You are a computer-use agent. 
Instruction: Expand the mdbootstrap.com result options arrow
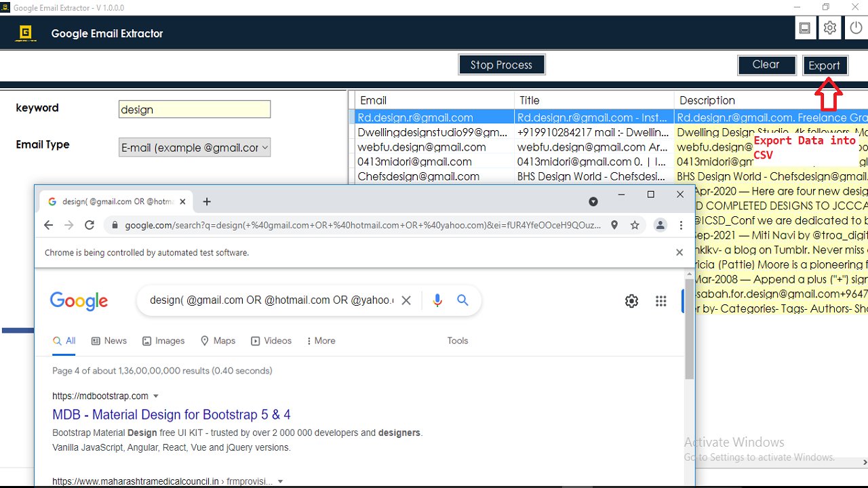(x=156, y=396)
